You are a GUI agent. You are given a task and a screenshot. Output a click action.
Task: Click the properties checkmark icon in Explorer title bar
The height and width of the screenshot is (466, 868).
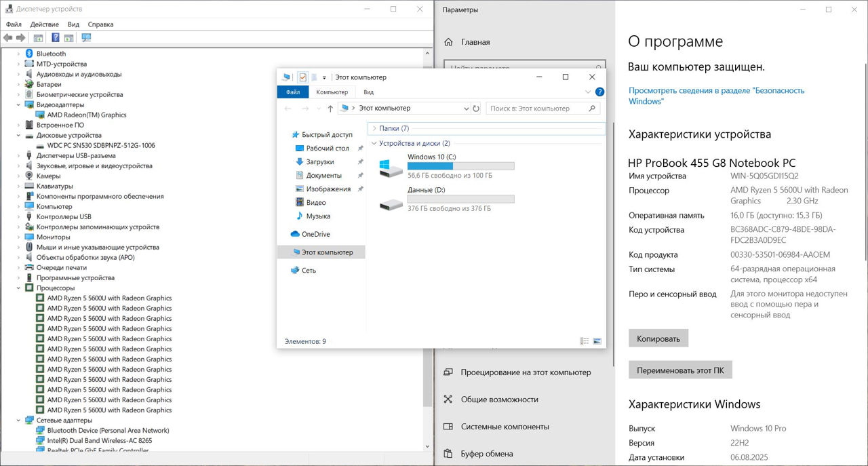(x=302, y=77)
